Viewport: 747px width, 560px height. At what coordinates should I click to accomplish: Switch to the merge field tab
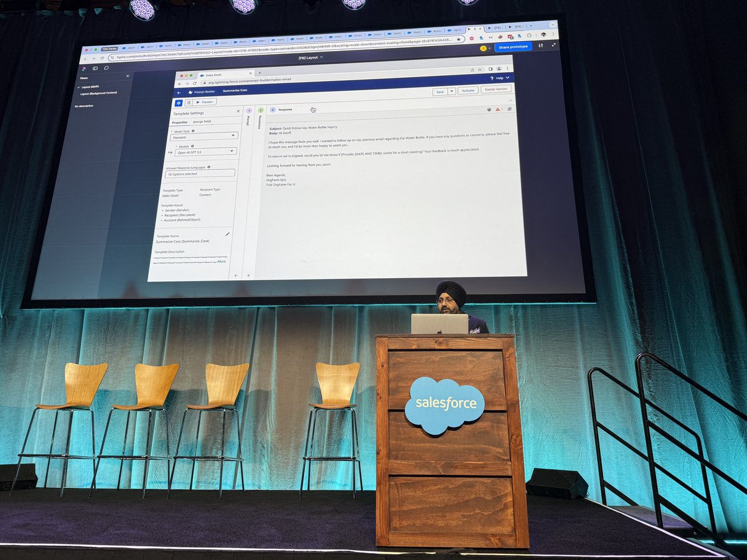(x=202, y=122)
